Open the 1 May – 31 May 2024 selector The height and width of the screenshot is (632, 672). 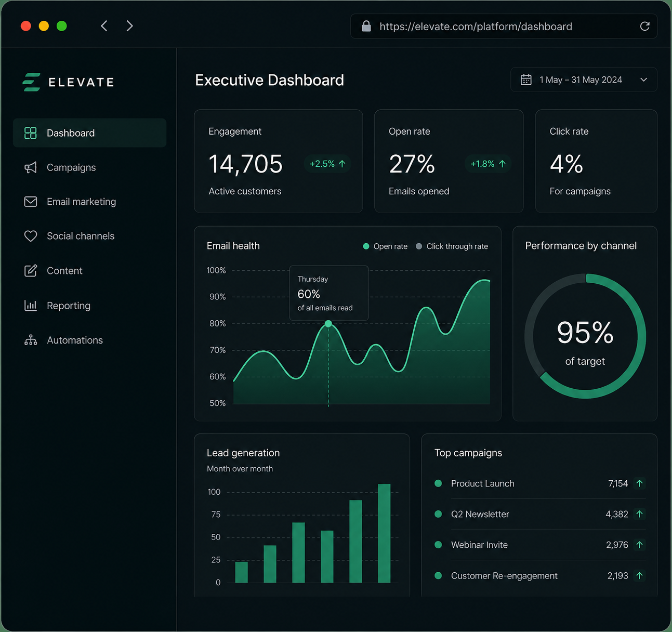coord(584,80)
